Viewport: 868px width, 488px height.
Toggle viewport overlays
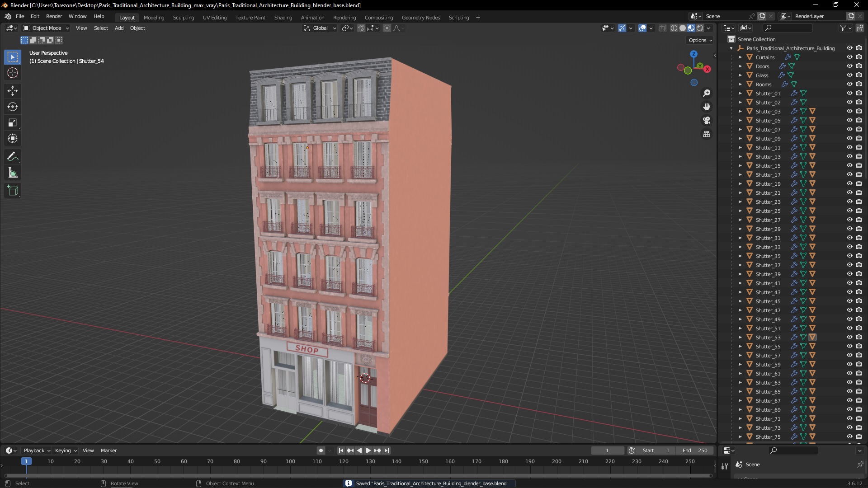[642, 28]
